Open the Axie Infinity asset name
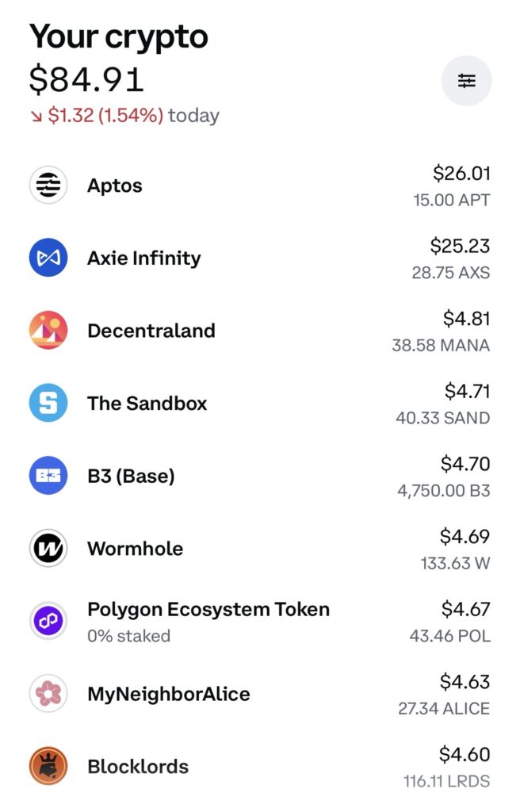 [143, 259]
